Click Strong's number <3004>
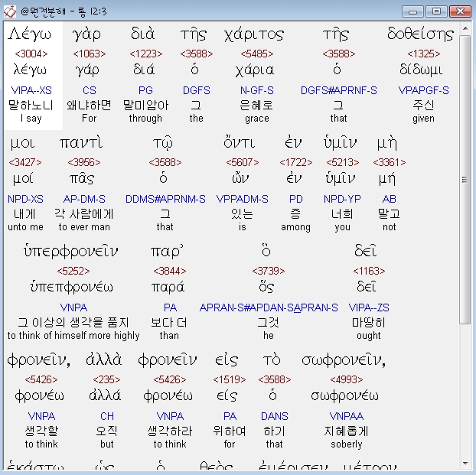This screenshot has height=475, width=476. click(31, 54)
